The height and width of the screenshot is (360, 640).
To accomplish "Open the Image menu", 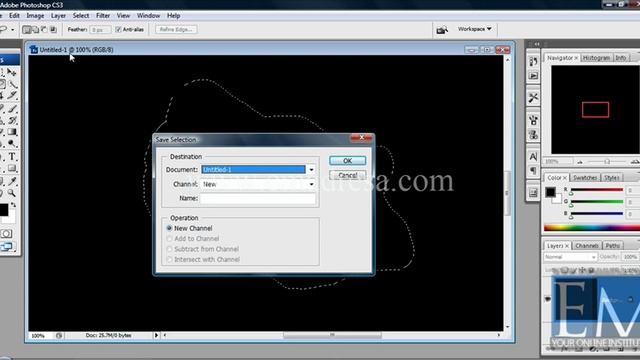I will 35,16.
